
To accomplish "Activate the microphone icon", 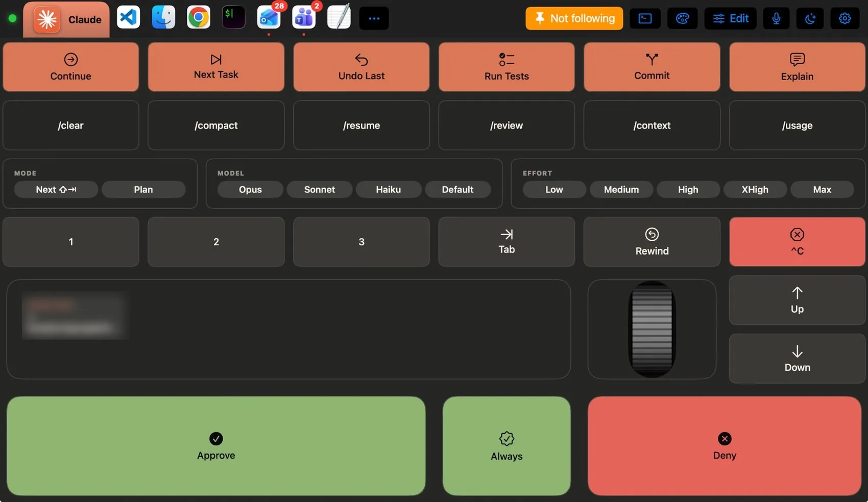I will (x=776, y=18).
